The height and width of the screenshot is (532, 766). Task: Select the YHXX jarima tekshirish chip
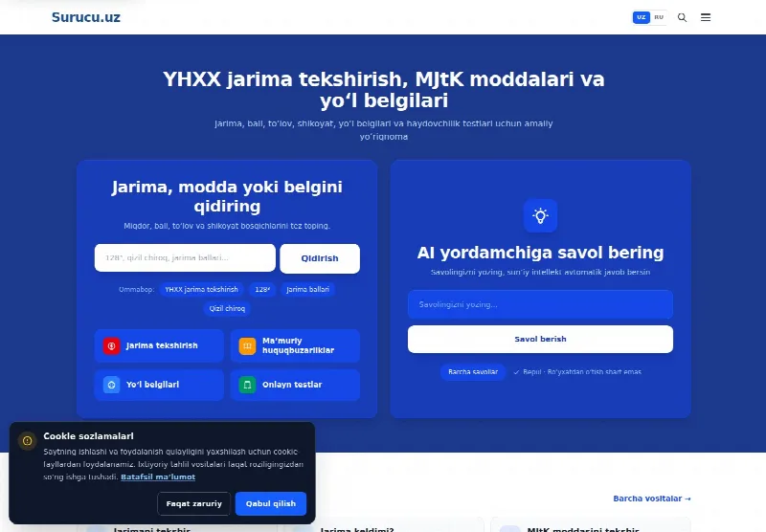[x=201, y=289]
